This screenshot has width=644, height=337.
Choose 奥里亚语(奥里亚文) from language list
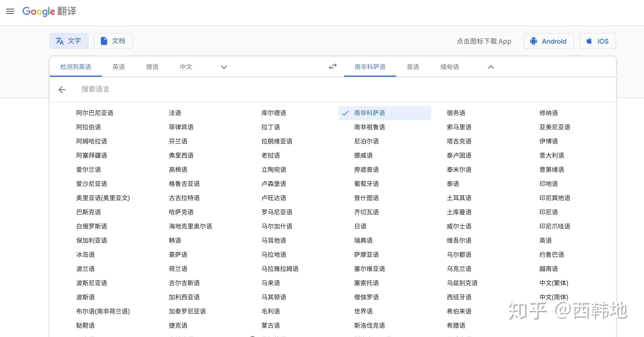[103, 198]
